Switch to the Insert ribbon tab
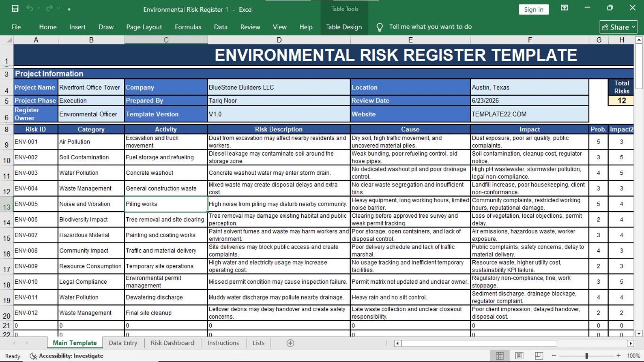Screen dimensions: 644x362 (77, 27)
